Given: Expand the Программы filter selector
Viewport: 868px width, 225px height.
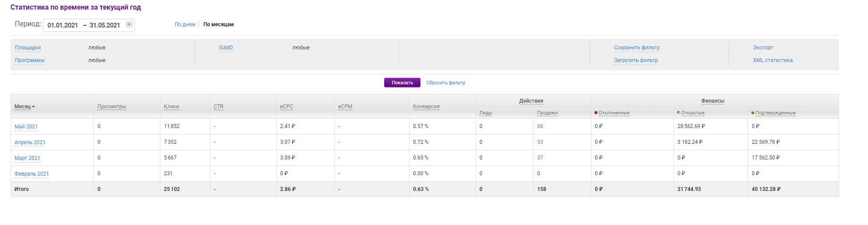Looking at the screenshot, I should [x=30, y=60].
